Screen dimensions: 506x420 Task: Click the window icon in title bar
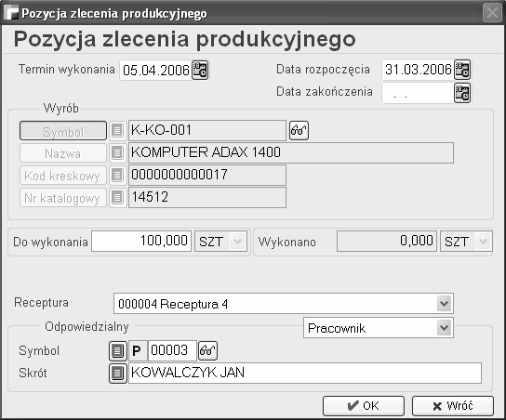(x=10, y=13)
